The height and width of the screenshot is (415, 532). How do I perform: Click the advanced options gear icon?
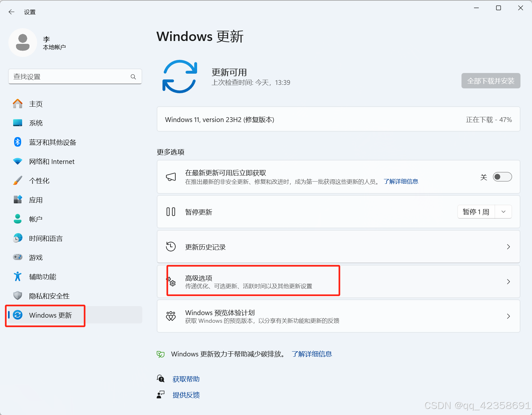click(x=171, y=281)
